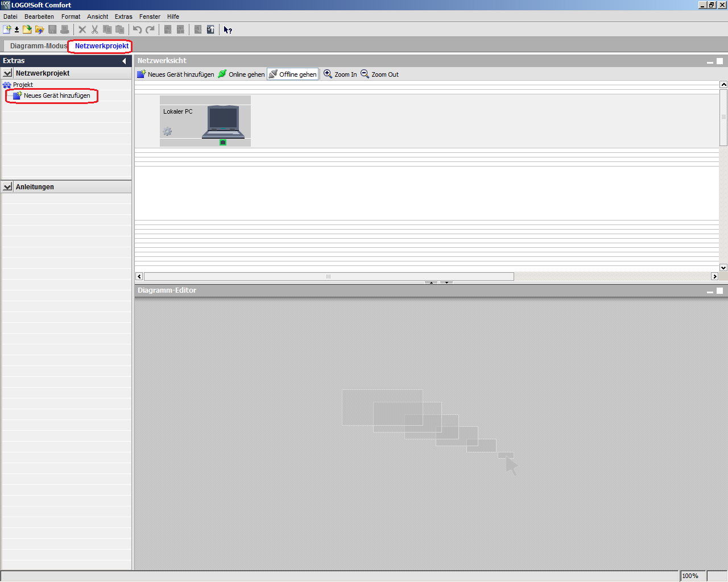Click the horizontal scrollbar left arrow
Viewport: 728px width, 582px height.
point(139,276)
